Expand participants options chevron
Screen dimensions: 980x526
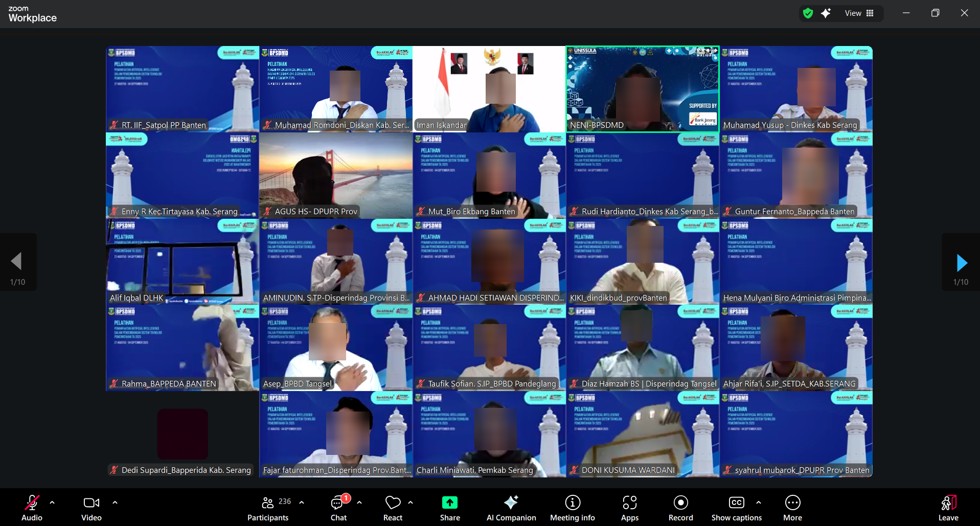302,502
